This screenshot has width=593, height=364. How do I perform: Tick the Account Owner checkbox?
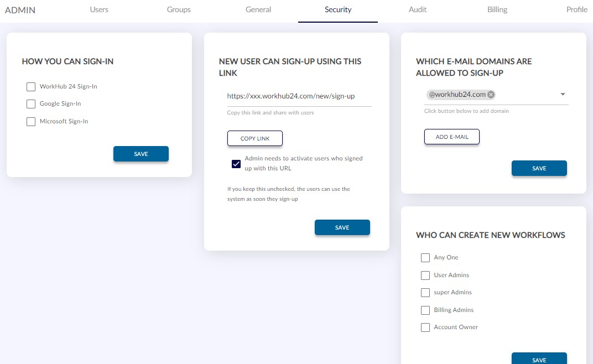click(x=425, y=327)
